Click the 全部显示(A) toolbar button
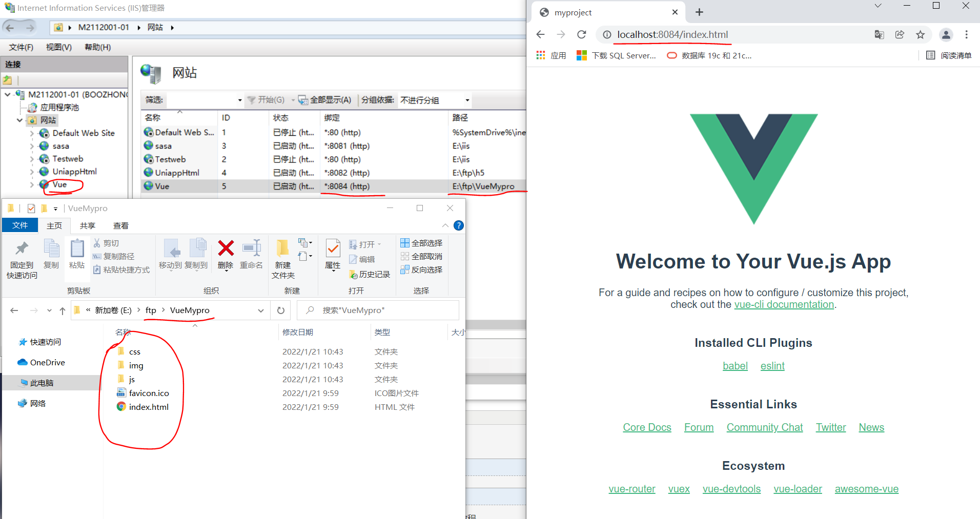 click(325, 100)
